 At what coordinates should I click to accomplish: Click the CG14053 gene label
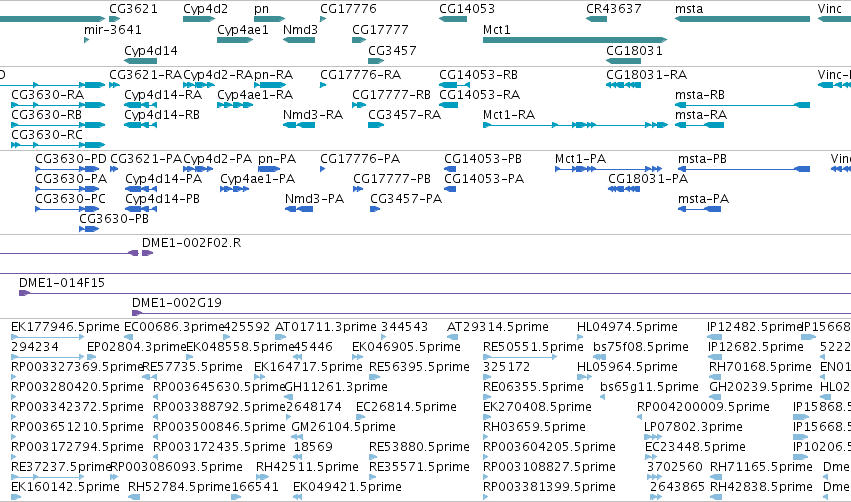[x=467, y=9]
